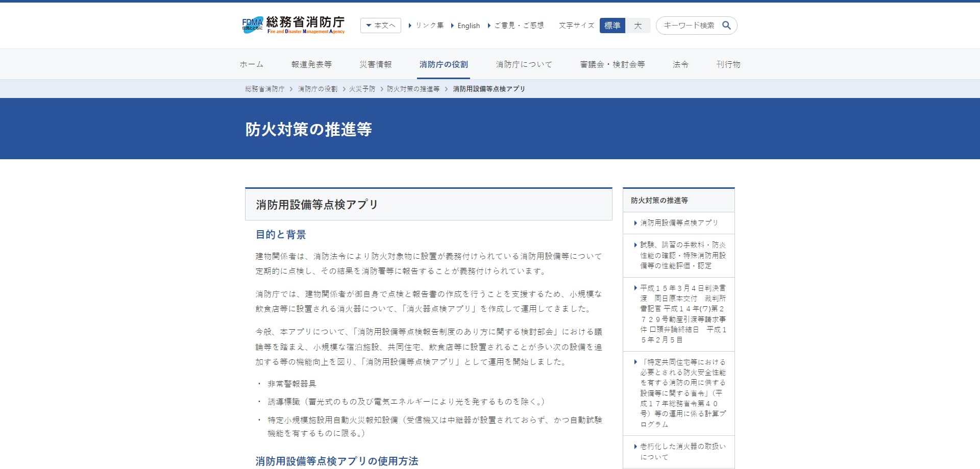This screenshot has height=469, width=980.
Task: Click 消防用設備等点検アプリ breadcrumb text
Action: [x=489, y=89]
